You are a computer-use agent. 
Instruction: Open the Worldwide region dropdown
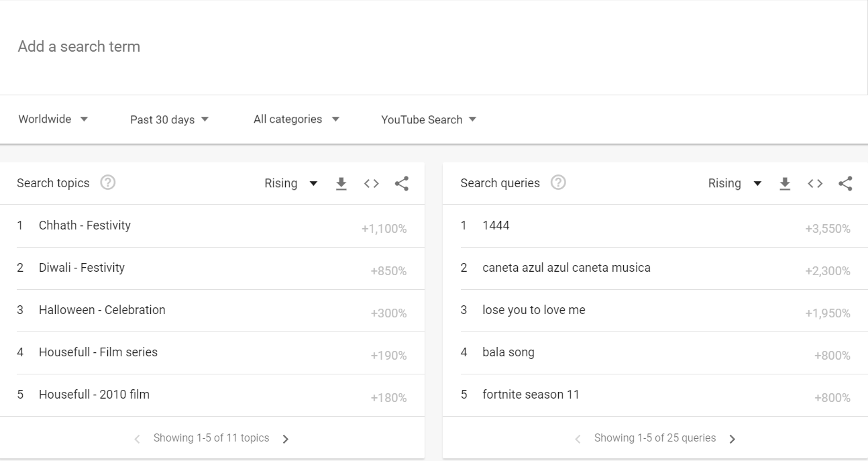[53, 119]
